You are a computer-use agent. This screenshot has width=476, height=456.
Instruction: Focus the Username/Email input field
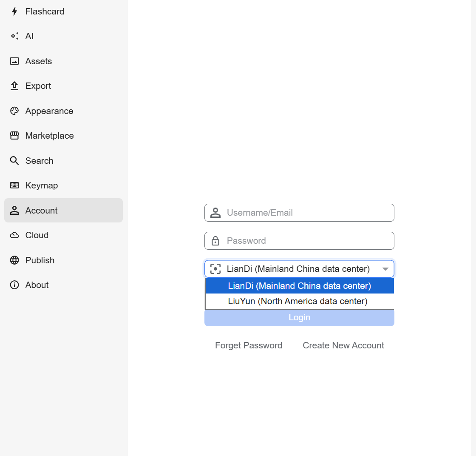[x=306, y=213]
